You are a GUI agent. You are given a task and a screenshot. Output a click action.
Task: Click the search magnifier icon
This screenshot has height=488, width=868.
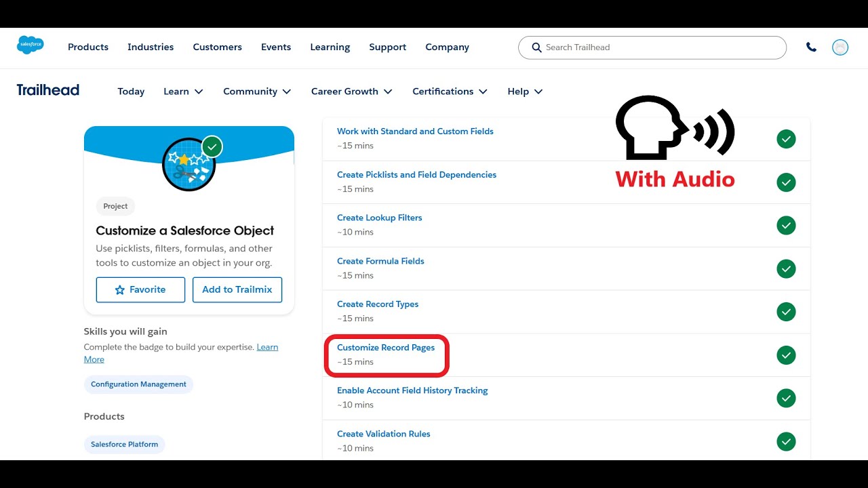point(536,47)
